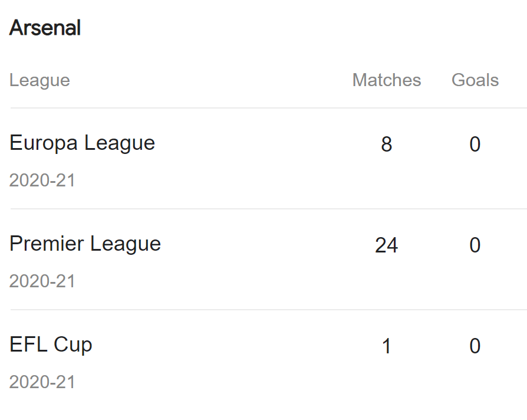Image resolution: width=527 pixels, height=420 pixels.
Task: Click EFL Cup matches value 1
Action: (387, 346)
